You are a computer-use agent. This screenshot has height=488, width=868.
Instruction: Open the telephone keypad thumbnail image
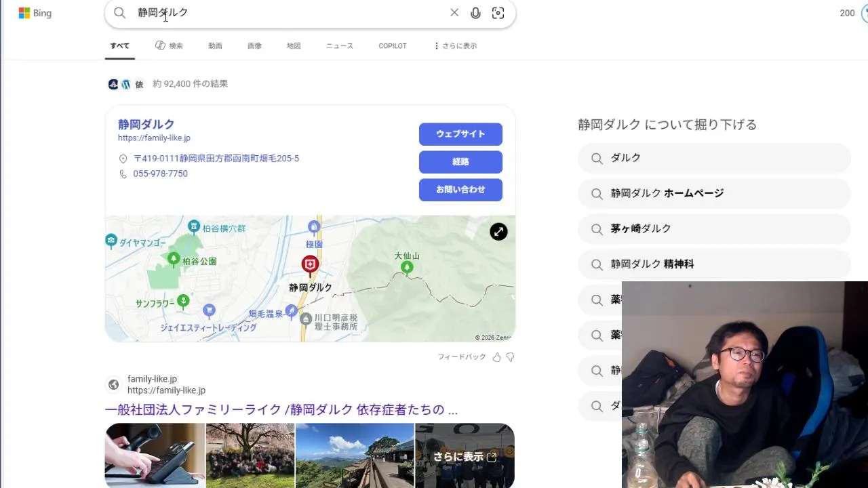(x=155, y=455)
